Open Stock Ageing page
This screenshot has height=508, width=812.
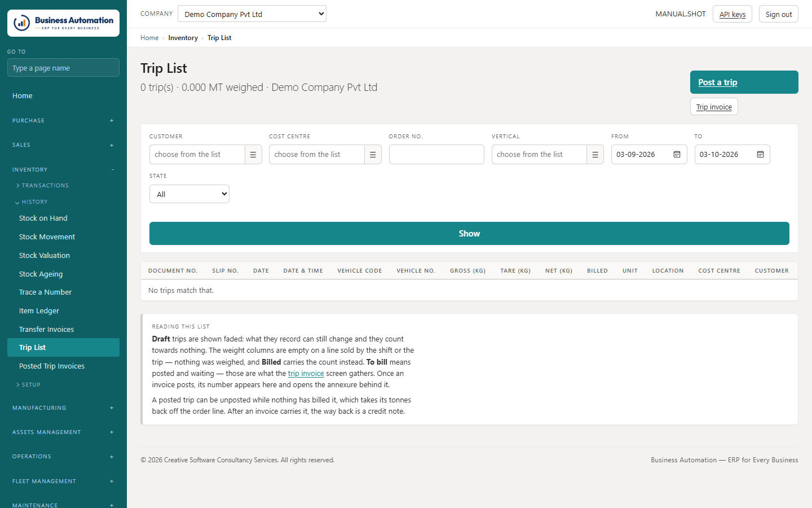click(x=63, y=274)
